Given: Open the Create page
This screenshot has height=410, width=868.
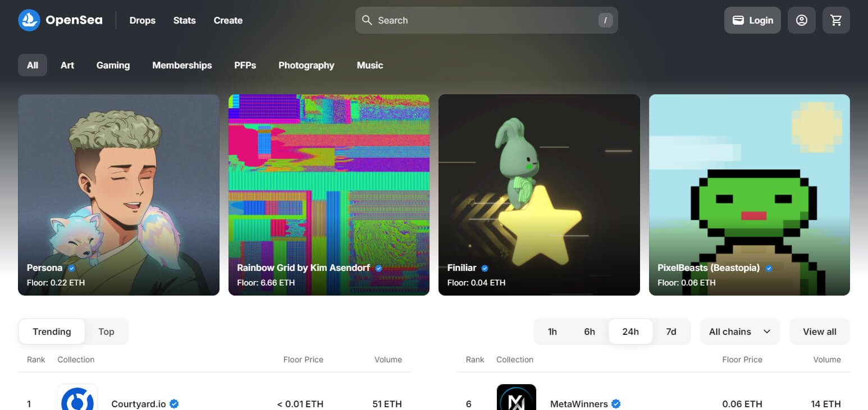Looking at the screenshot, I should [x=228, y=20].
